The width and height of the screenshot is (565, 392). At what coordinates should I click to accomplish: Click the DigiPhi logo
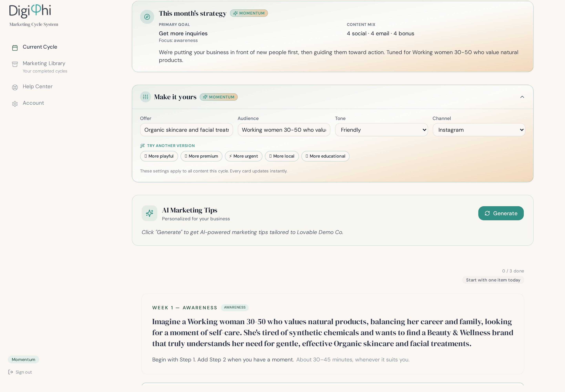pos(30,11)
